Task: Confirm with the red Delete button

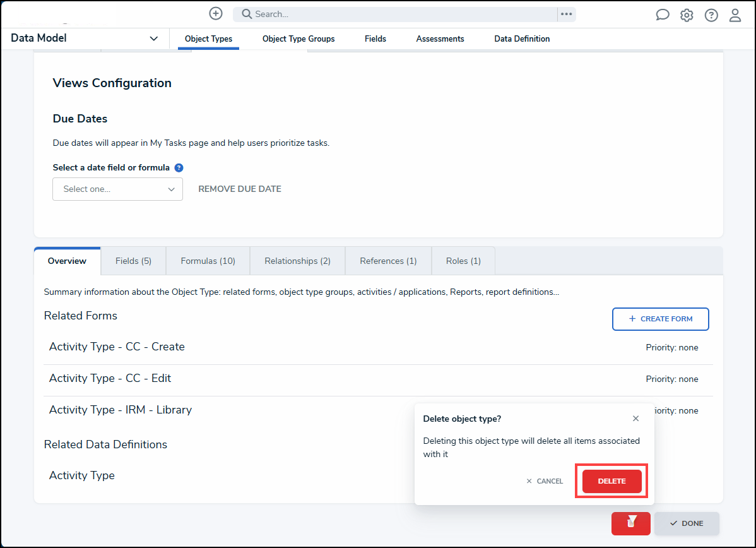Action: pyautogui.click(x=612, y=482)
